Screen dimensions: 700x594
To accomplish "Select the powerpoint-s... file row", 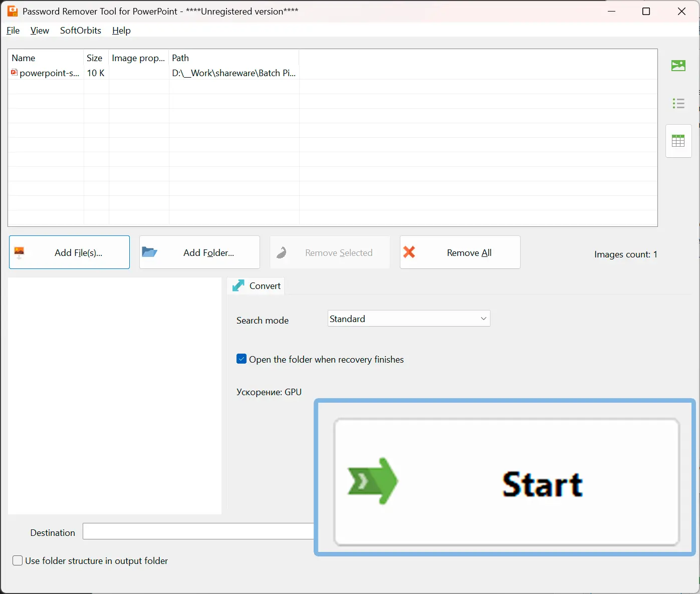I will (332, 73).
